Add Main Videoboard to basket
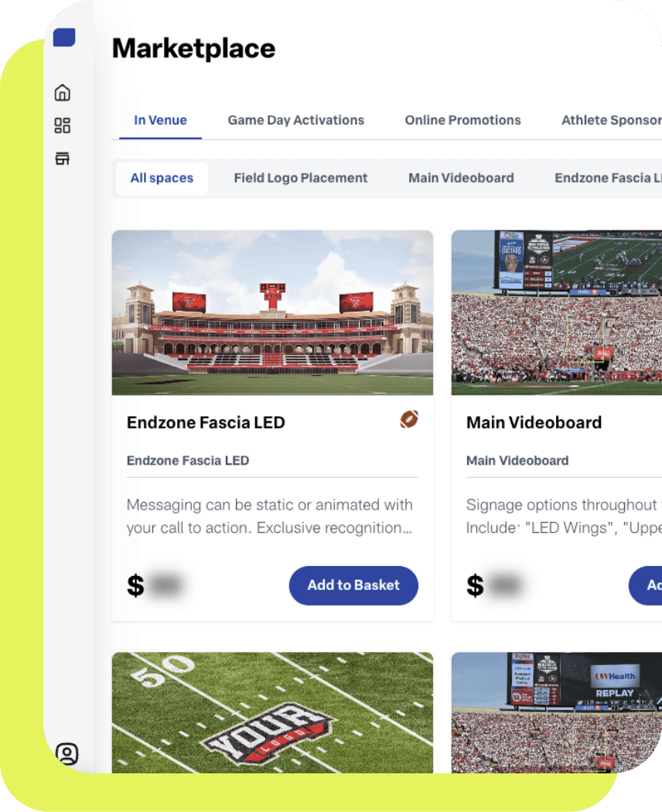The height and width of the screenshot is (812, 662). tap(646, 585)
